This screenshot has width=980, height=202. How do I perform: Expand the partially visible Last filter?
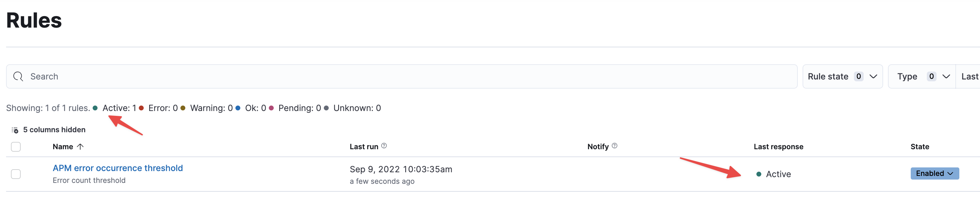[969, 76]
